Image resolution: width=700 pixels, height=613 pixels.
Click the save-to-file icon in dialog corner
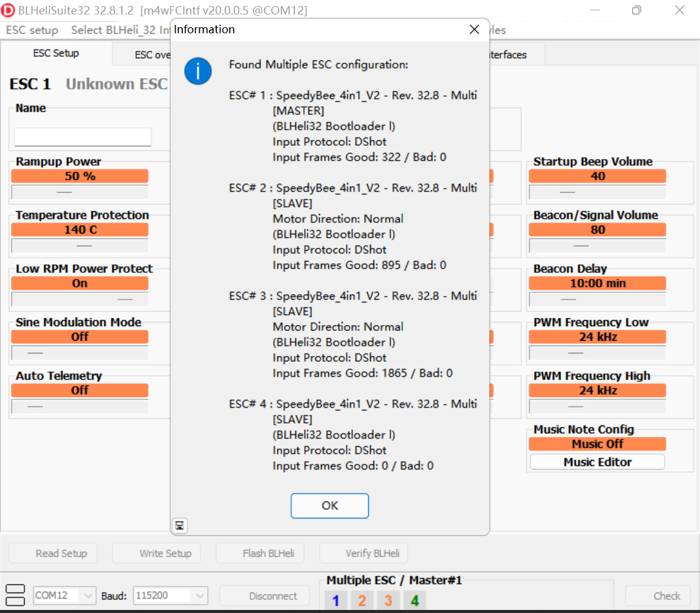pos(179,525)
